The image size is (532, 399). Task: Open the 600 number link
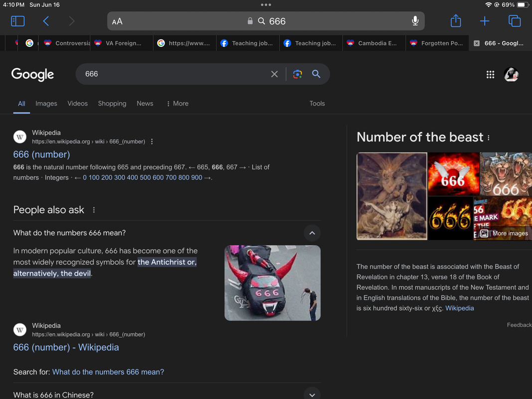point(158,178)
